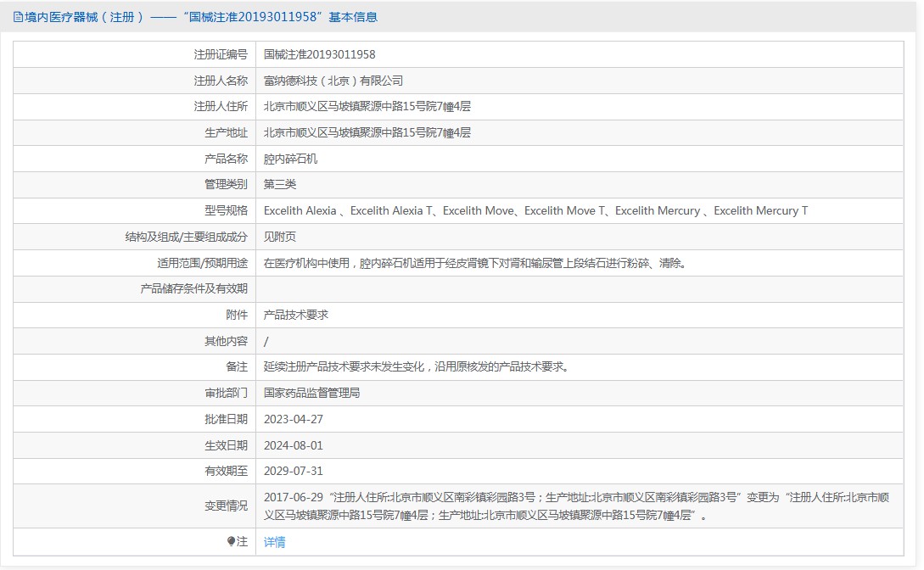Select the 生产地址 address value
Image resolution: width=924 pixels, height=570 pixels.
[367, 132]
